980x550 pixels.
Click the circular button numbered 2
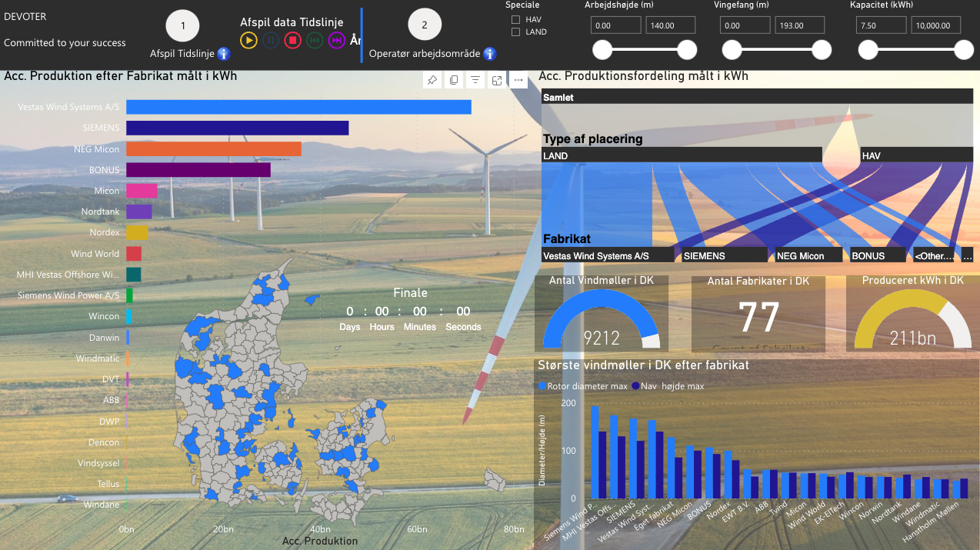(x=425, y=25)
